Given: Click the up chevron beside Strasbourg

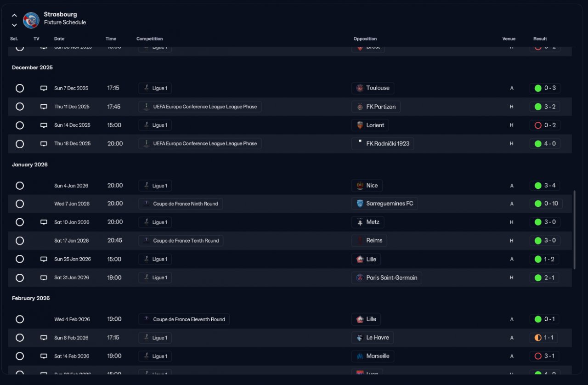Looking at the screenshot, I should tap(14, 15).
